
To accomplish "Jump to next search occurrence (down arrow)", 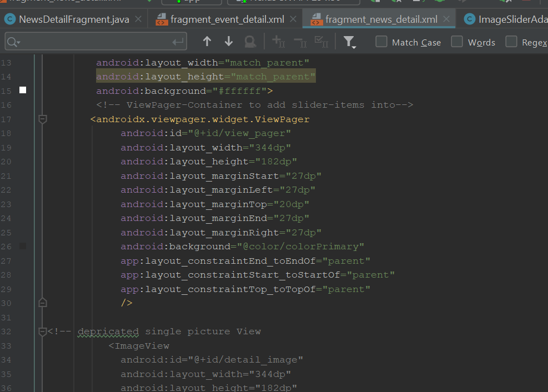I will [229, 42].
